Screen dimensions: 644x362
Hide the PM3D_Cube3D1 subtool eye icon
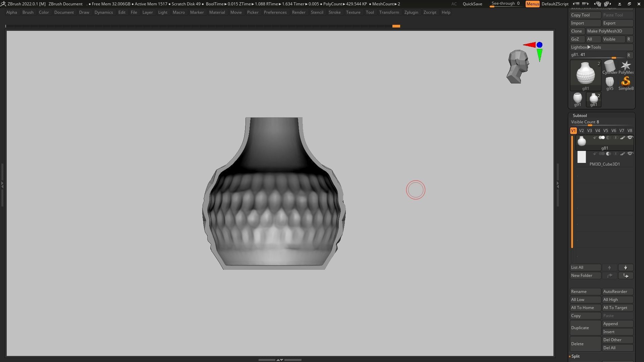[630, 154]
